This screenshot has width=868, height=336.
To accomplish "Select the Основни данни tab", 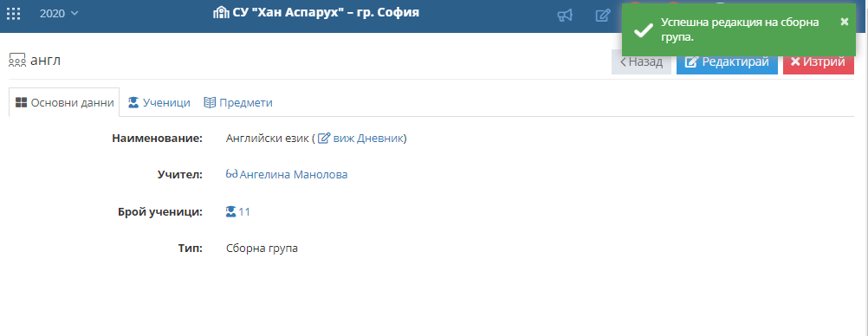I will coord(64,102).
